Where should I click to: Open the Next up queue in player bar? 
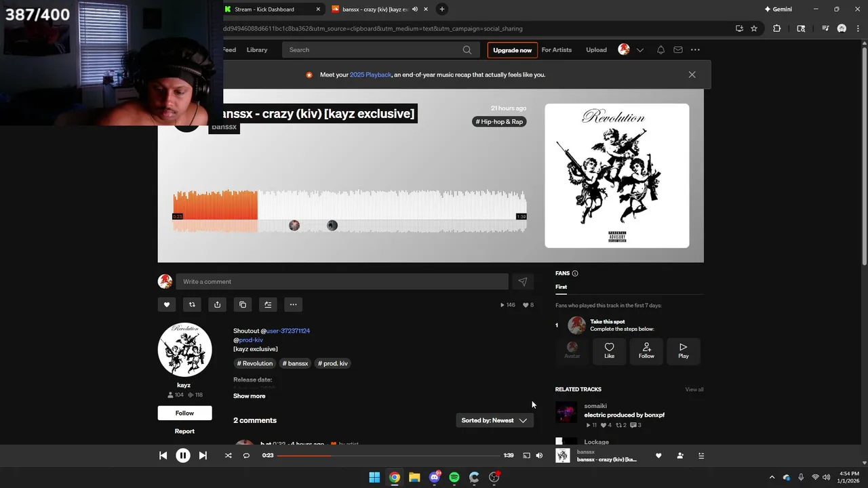point(701,455)
